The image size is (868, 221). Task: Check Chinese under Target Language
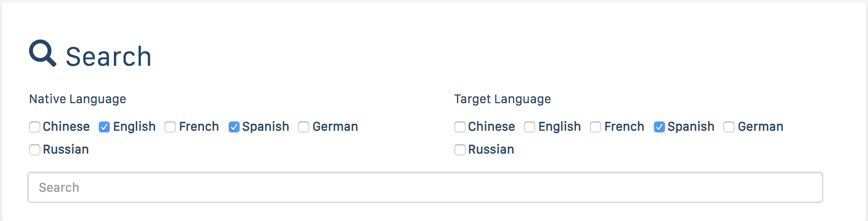pyautogui.click(x=460, y=127)
